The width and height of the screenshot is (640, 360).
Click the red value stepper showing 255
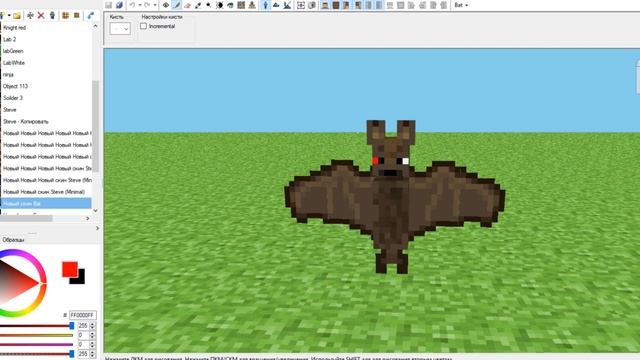87,325
